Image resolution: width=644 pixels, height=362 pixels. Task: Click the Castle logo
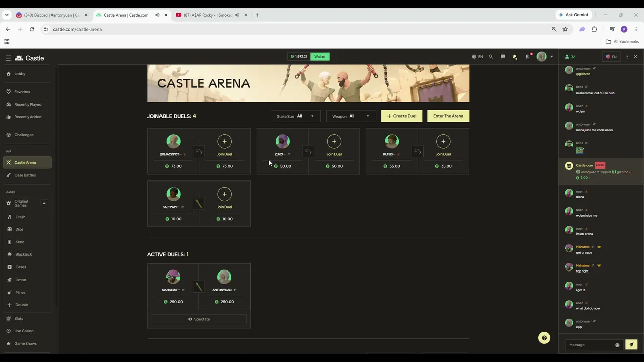click(x=29, y=58)
